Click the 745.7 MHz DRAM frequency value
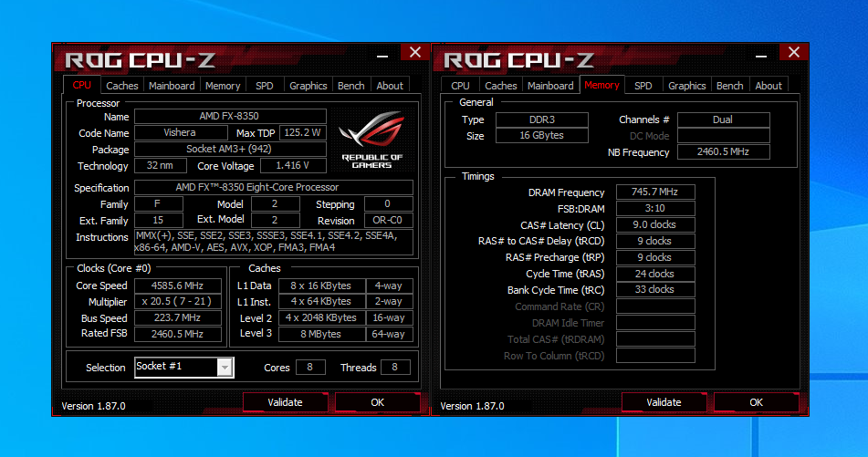The width and height of the screenshot is (868, 457). [655, 192]
